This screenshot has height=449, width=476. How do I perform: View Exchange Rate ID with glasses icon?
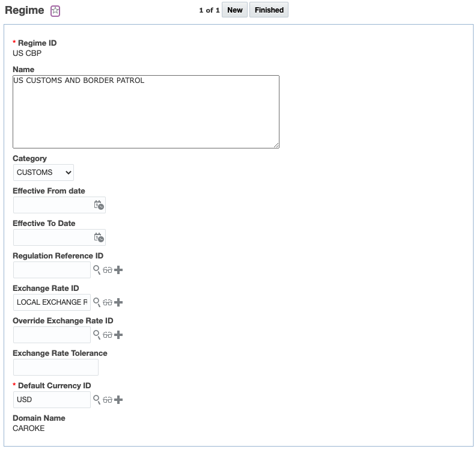pyautogui.click(x=108, y=302)
